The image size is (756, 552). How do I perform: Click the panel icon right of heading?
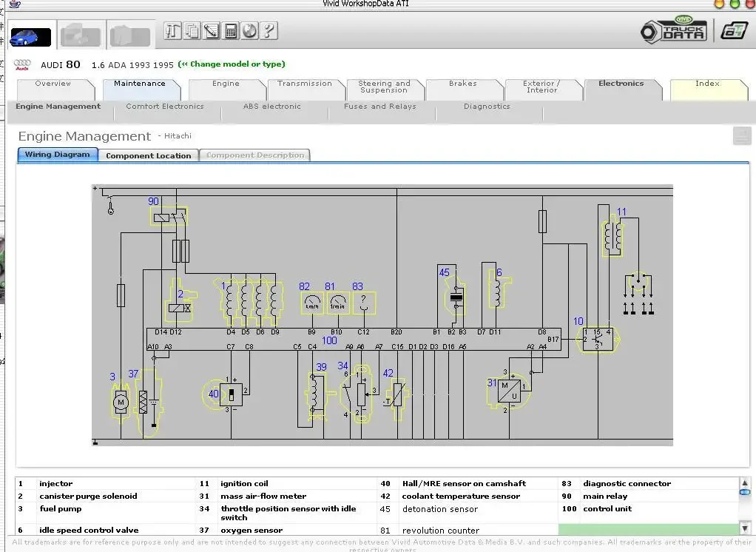click(x=741, y=135)
